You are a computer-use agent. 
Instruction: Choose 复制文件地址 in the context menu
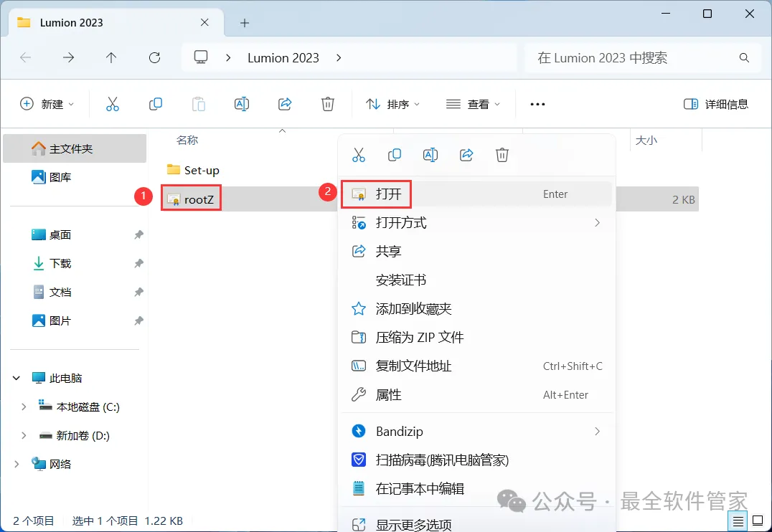point(476,366)
